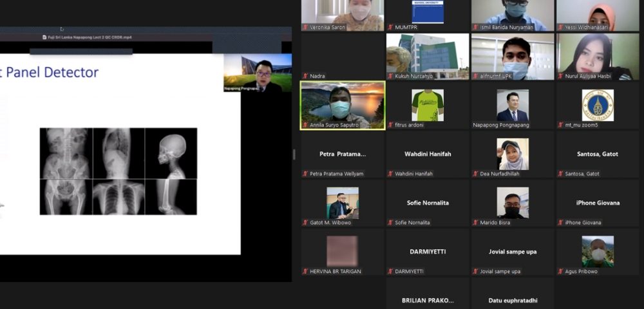Click the muted mic icon beside Agus Pribowo
The width and height of the screenshot is (644, 309).
(x=560, y=272)
